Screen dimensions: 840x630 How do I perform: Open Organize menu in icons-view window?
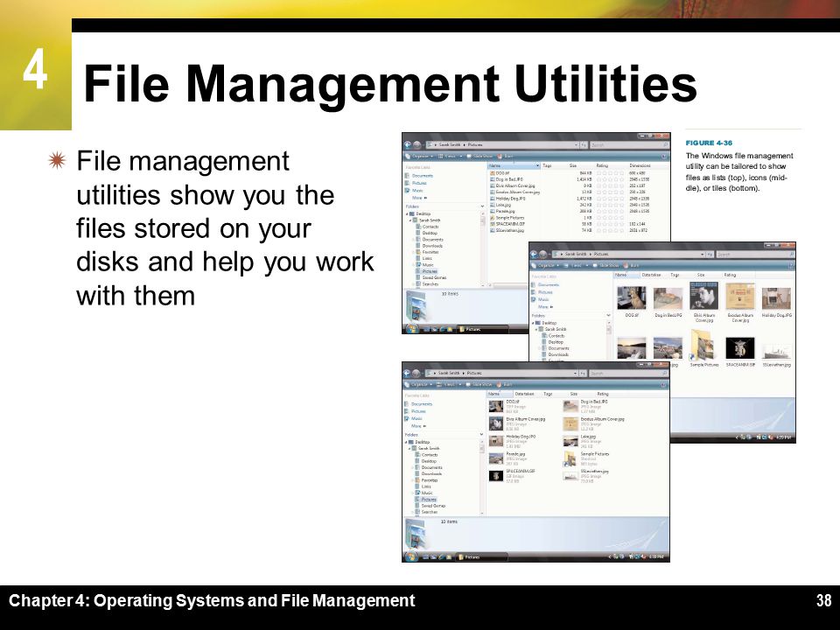[x=545, y=265]
